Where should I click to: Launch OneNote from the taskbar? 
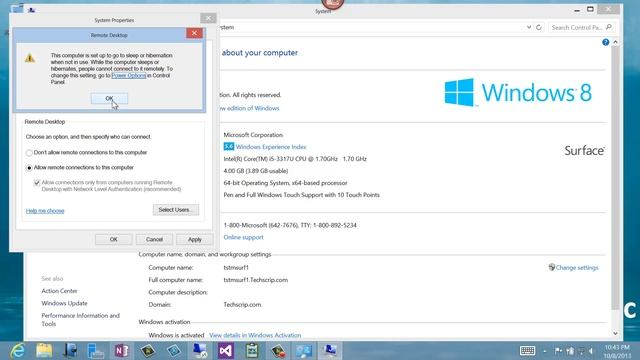(x=121, y=351)
